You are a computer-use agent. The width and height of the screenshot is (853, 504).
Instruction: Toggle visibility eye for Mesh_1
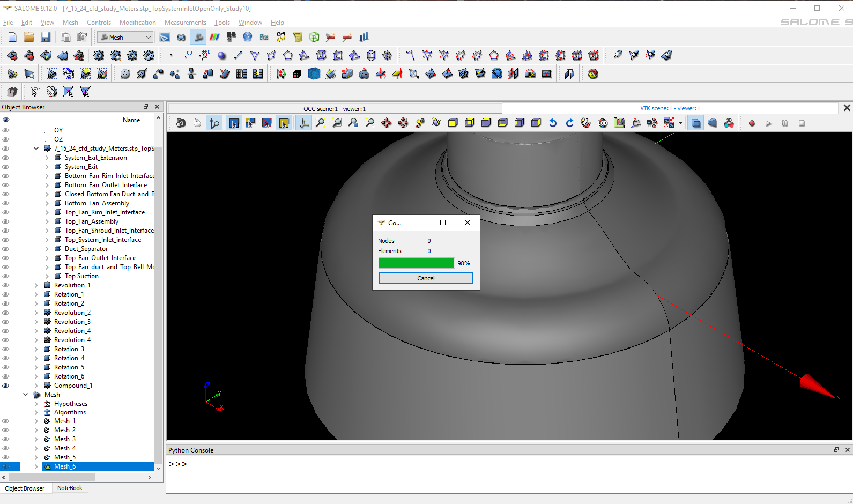point(6,421)
